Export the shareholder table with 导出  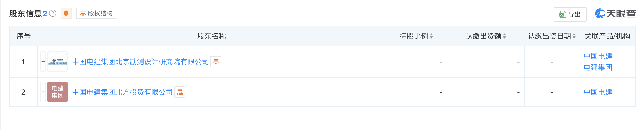[x=570, y=14]
